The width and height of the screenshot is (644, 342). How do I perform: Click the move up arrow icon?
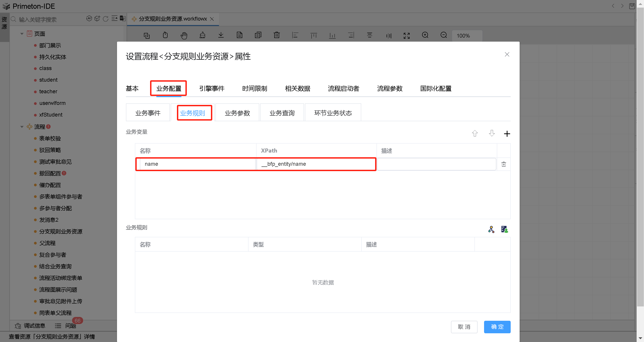click(475, 134)
